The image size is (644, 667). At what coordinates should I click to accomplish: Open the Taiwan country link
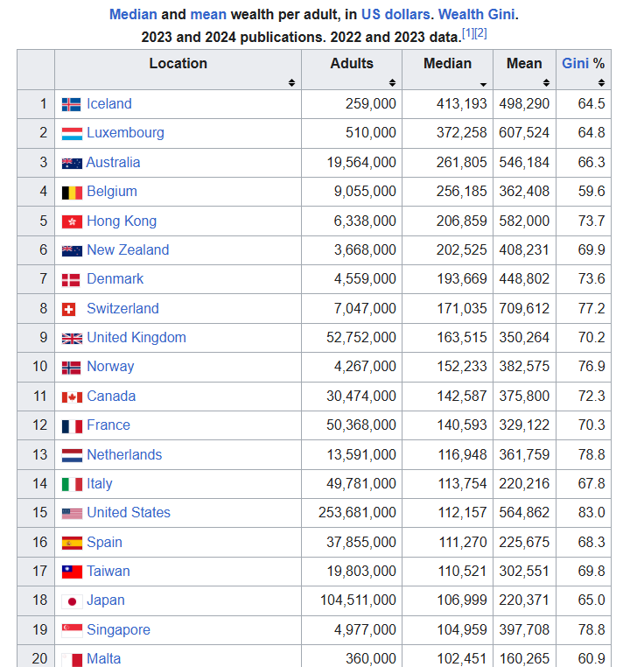[x=108, y=572]
